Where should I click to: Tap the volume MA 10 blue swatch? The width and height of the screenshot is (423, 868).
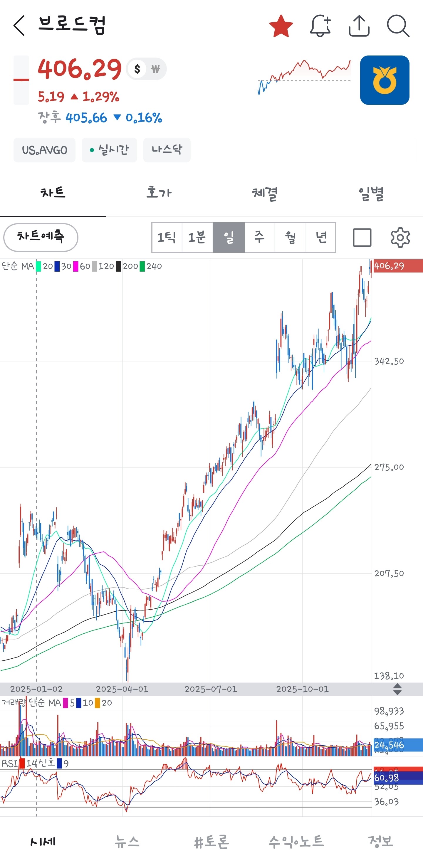coord(79,703)
